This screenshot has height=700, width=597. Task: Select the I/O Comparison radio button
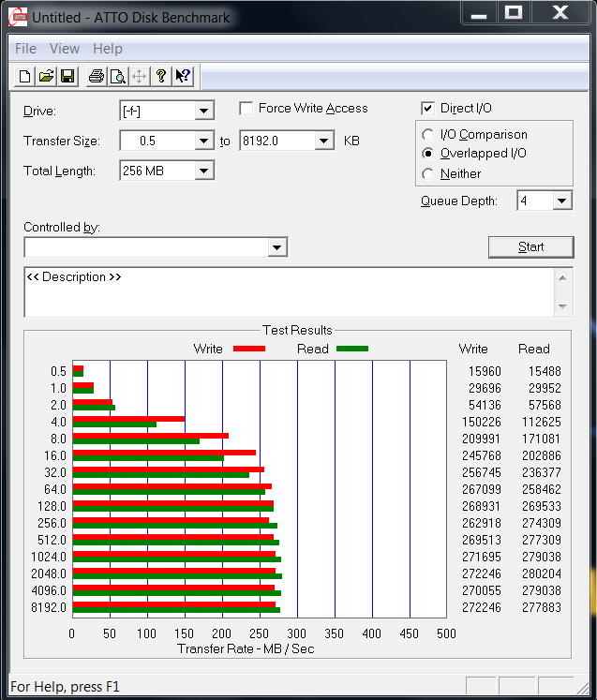click(428, 135)
